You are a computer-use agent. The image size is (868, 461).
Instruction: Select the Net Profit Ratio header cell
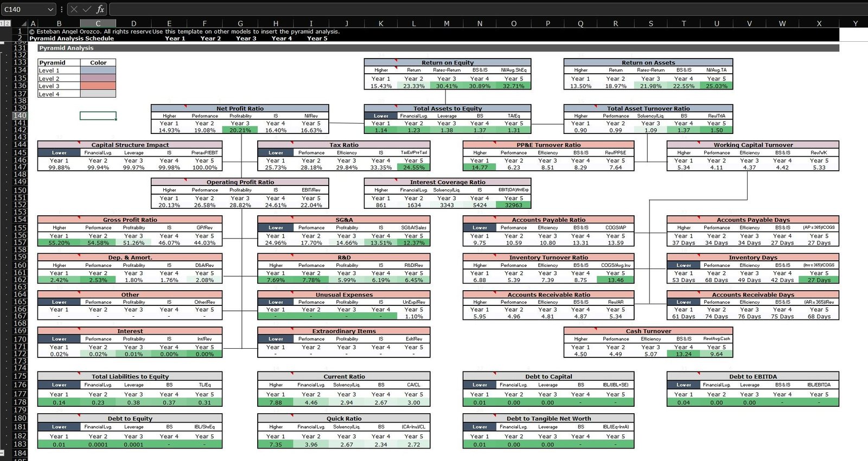pos(240,108)
